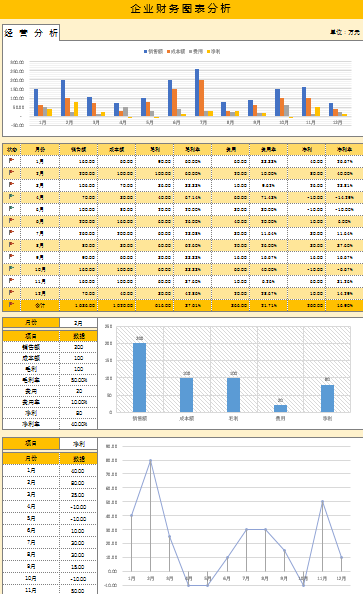
Task: Click the green status flag in the 5月 row
Action: click(x=12, y=209)
